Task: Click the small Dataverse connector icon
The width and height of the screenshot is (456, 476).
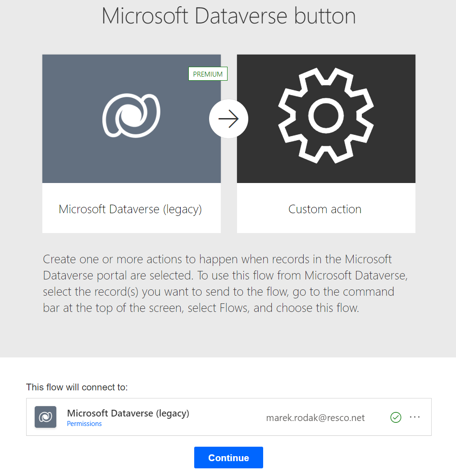Action: (x=46, y=417)
